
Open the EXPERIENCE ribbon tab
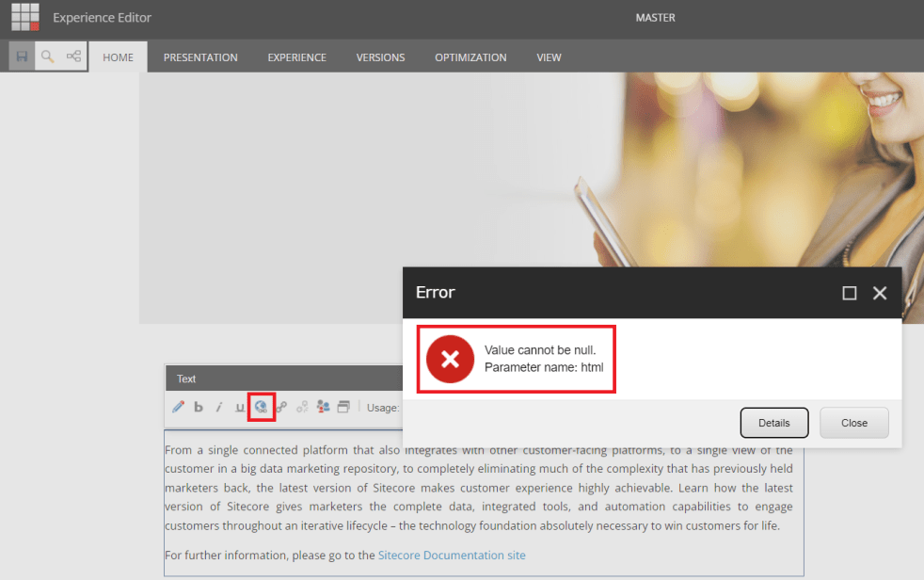point(296,57)
